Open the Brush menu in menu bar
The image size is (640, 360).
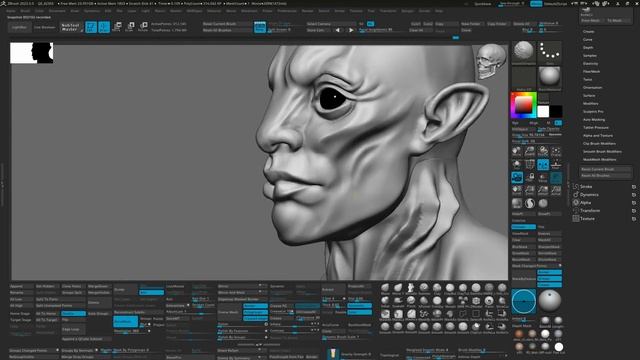click(x=25, y=11)
